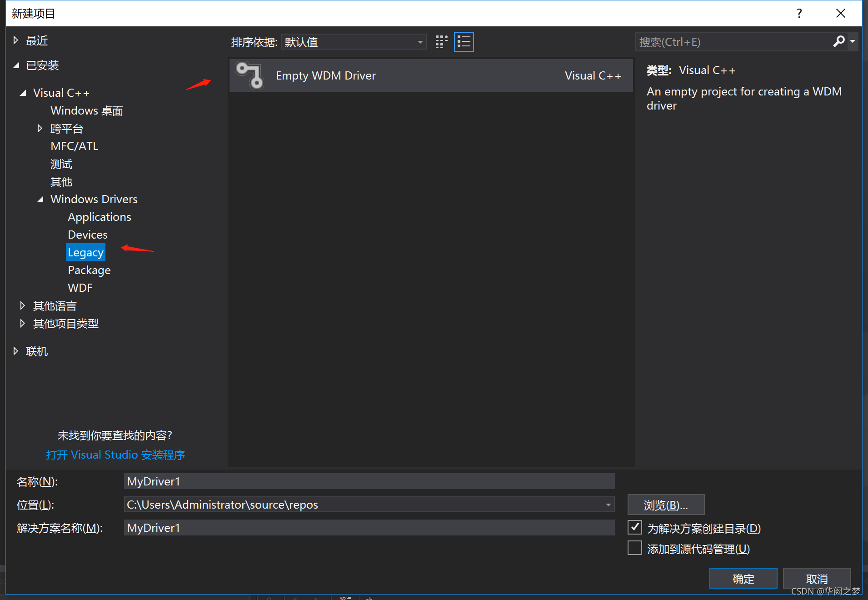Click the 浏览(B)... browse button
868x600 pixels.
pos(666,505)
